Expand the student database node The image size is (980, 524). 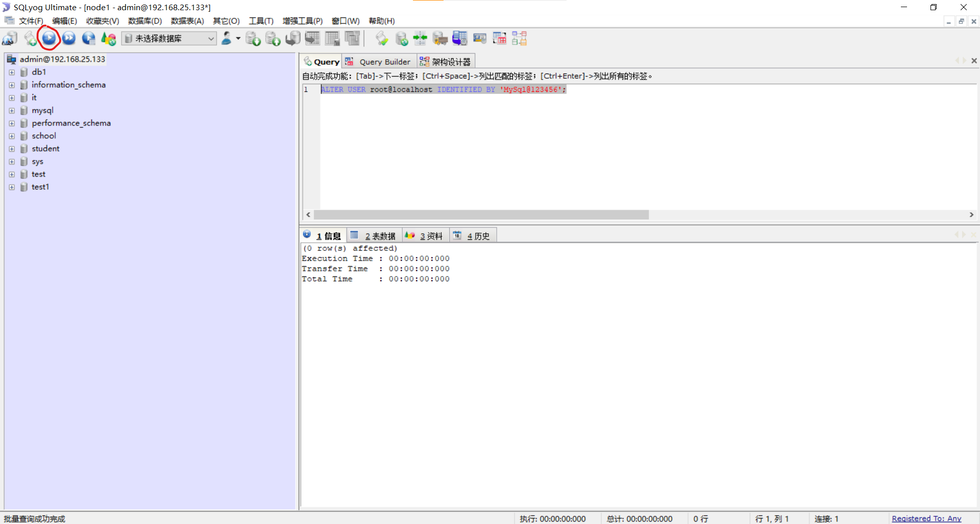tap(12, 149)
